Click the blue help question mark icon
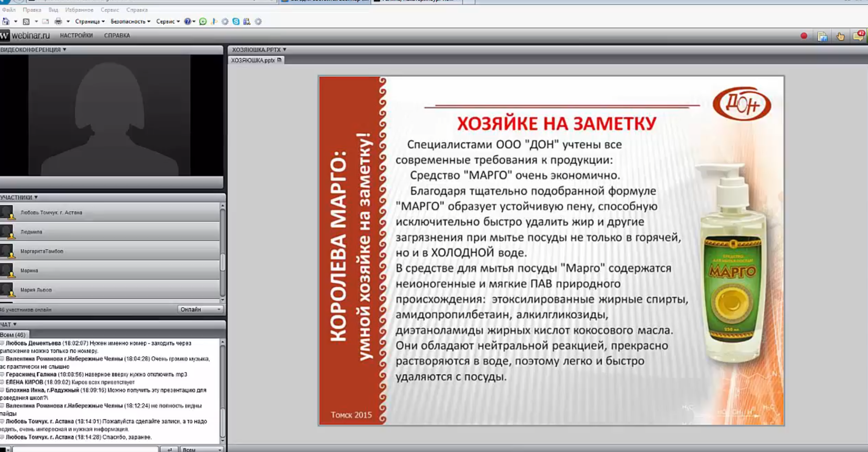Viewport: 868px width, 452px height. point(187,22)
